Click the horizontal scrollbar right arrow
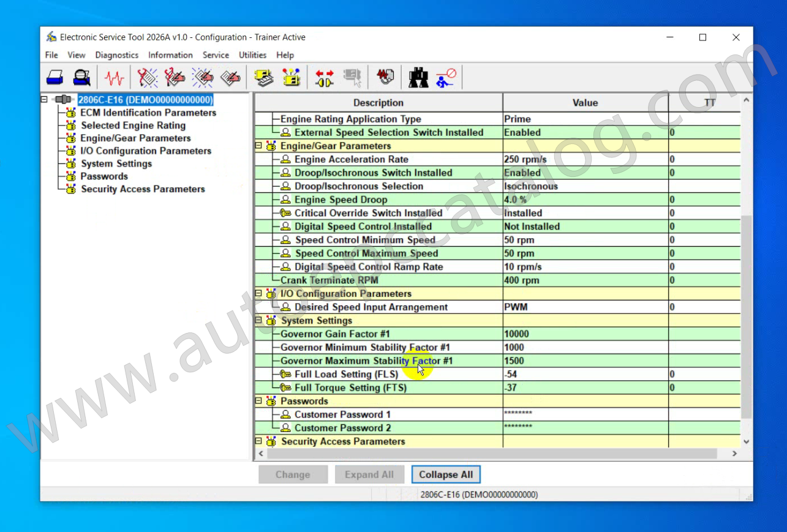The width and height of the screenshot is (787, 532). point(735,454)
